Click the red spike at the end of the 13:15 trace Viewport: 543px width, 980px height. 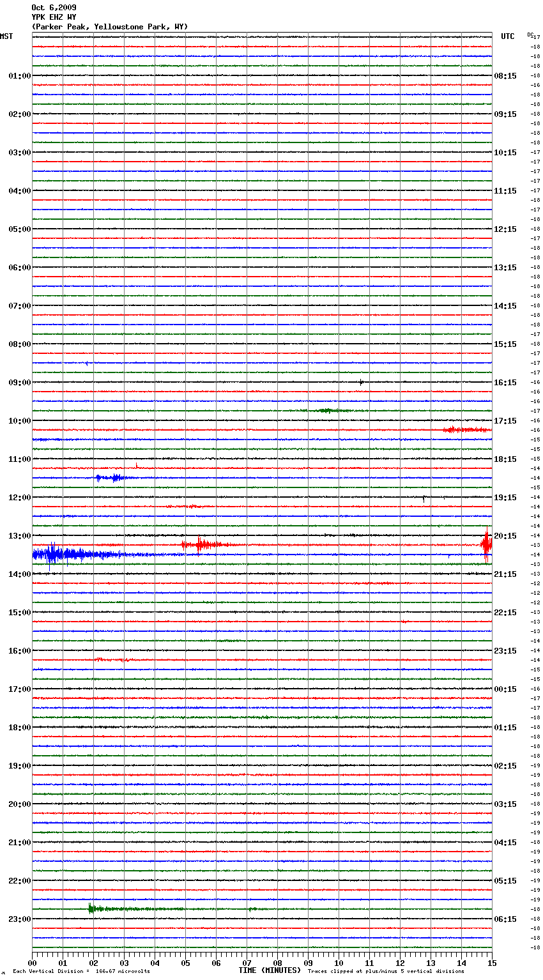point(486,544)
